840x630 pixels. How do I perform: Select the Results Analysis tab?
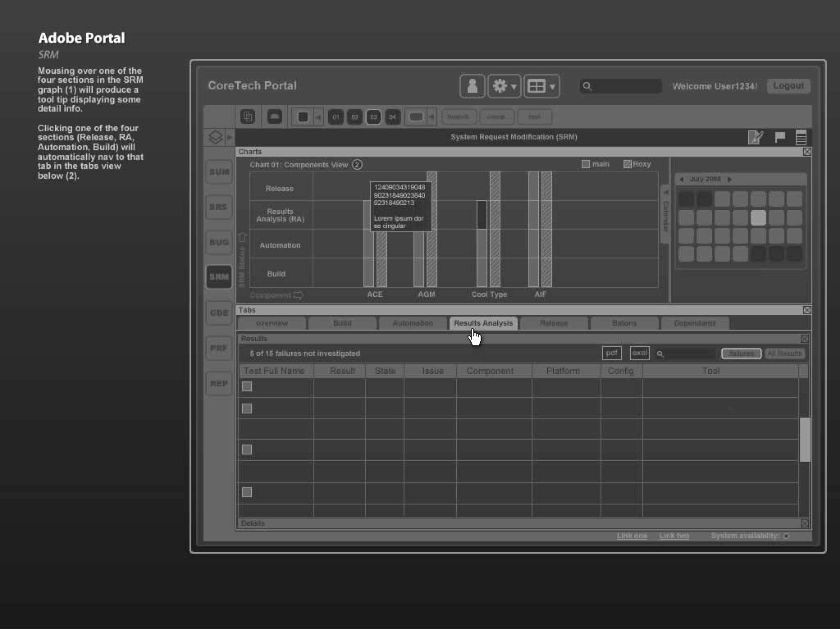pos(484,323)
